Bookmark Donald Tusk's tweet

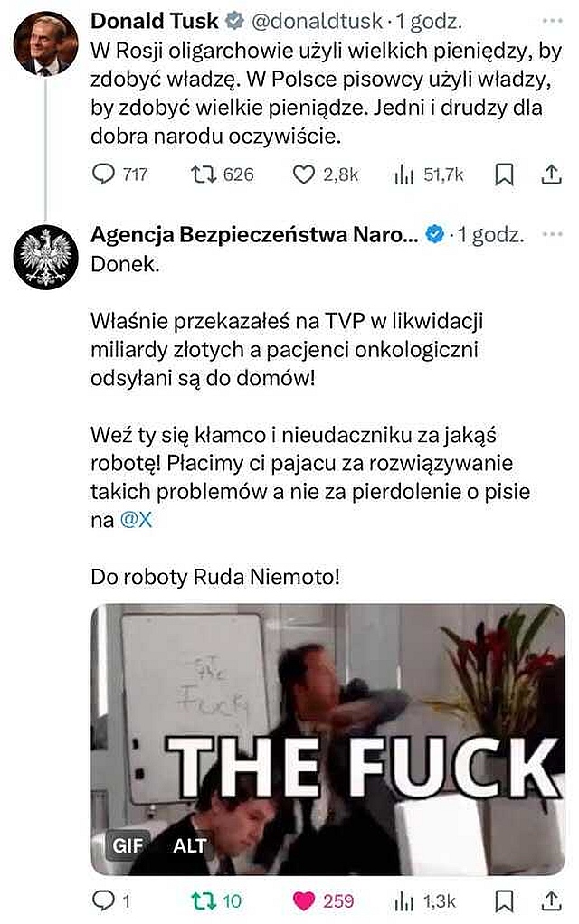click(x=504, y=174)
